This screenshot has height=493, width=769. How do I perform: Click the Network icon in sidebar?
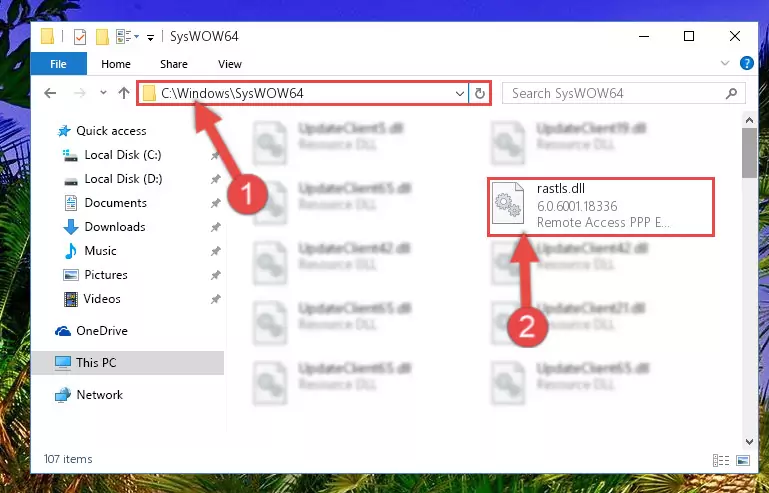pos(63,395)
